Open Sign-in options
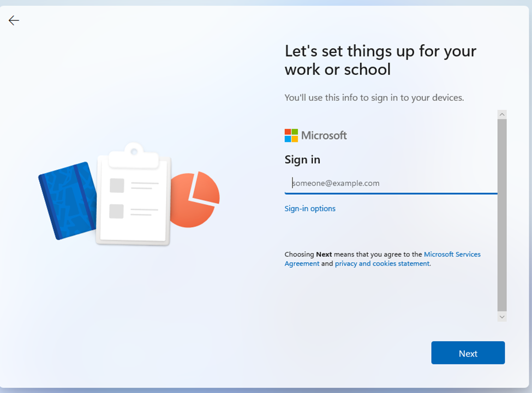 click(x=310, y=209)
